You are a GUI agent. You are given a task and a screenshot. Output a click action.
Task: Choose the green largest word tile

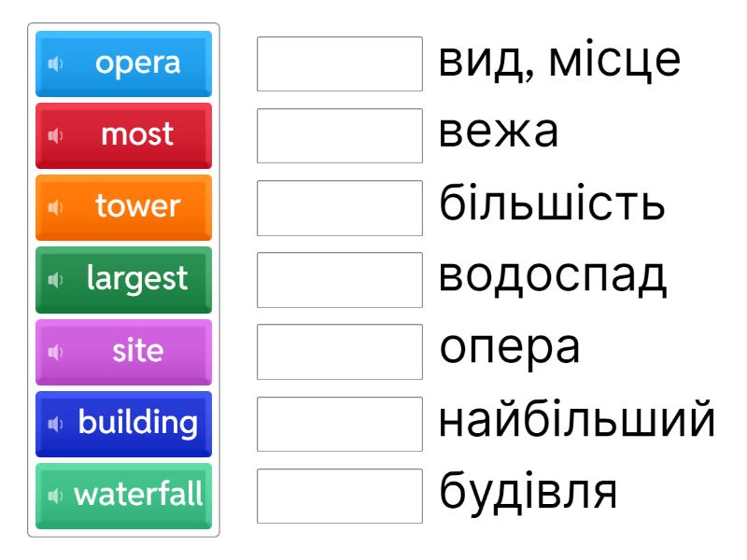click(x=137, y=279)
